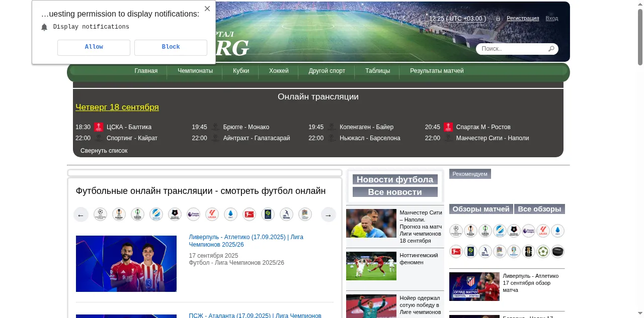Viewport: 644px width, 318px height.
Task: Slide league carousel left with arrow
Action: (x=80, y=215)
